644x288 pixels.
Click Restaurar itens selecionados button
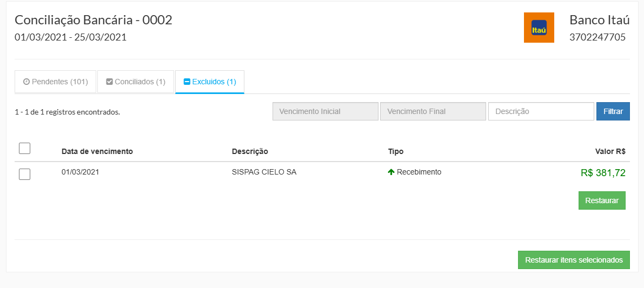click(x=574, y=260)
